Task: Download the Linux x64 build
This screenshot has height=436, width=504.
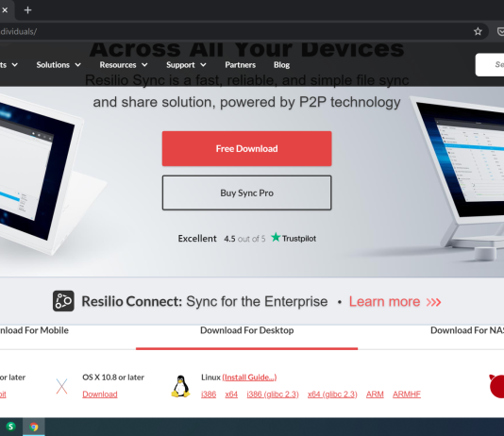Action: tap(231, 394)
